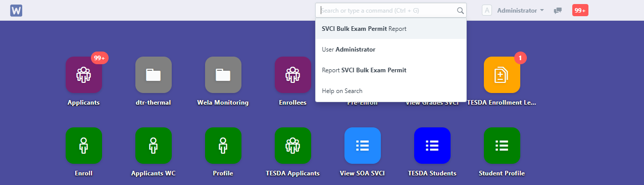
Task: Click the 1 badge on TESDA Enrollment
Action: 520,58
